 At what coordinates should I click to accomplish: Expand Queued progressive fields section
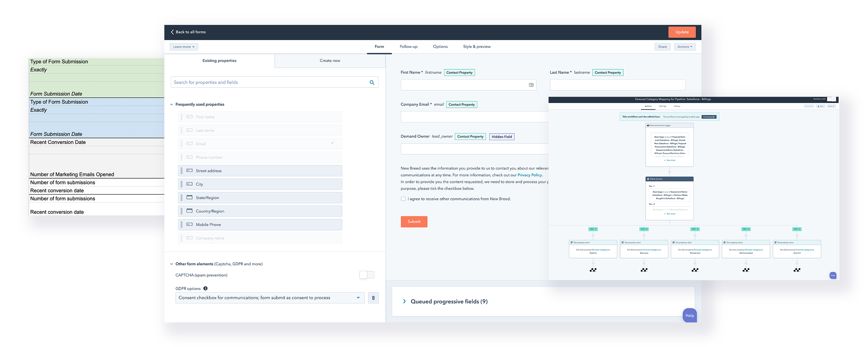(x=404, y=302)
